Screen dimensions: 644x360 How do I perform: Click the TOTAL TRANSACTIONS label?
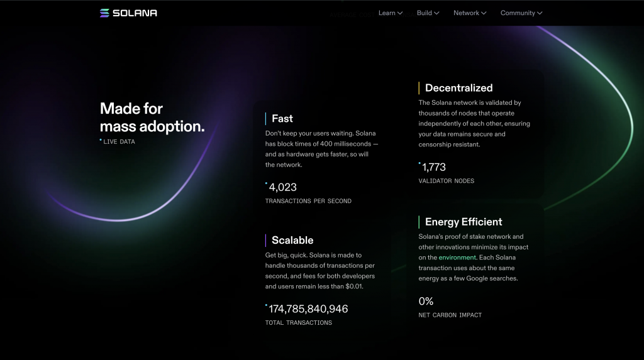[299, 323]
